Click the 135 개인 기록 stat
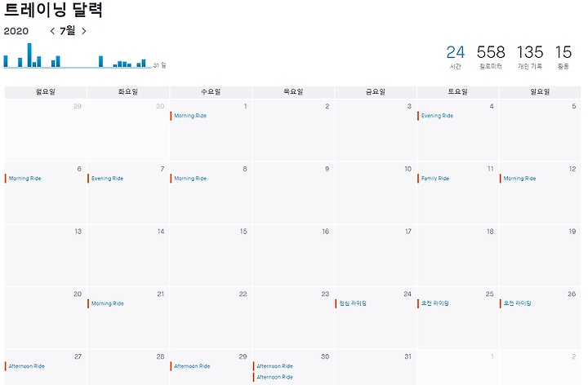The height and width of the screenshot is (385, 588). [x=530, y=57]
